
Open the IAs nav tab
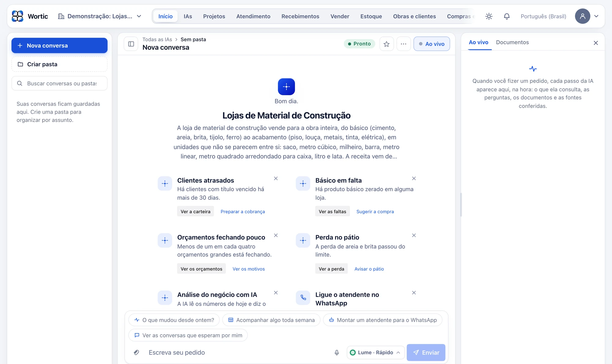click(x=188, y=16)
